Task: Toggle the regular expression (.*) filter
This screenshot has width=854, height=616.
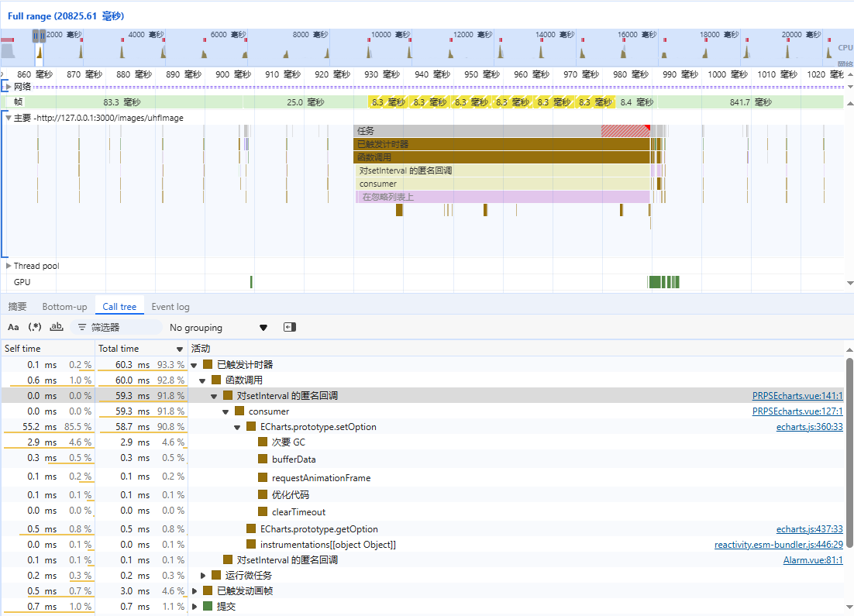Action: [x=35, y=327]
